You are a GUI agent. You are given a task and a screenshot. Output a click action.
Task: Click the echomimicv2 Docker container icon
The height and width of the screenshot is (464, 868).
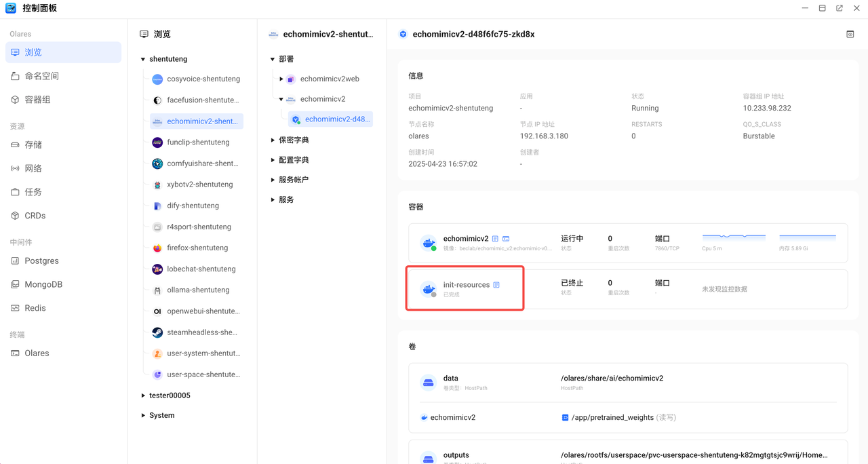(429, 243)
